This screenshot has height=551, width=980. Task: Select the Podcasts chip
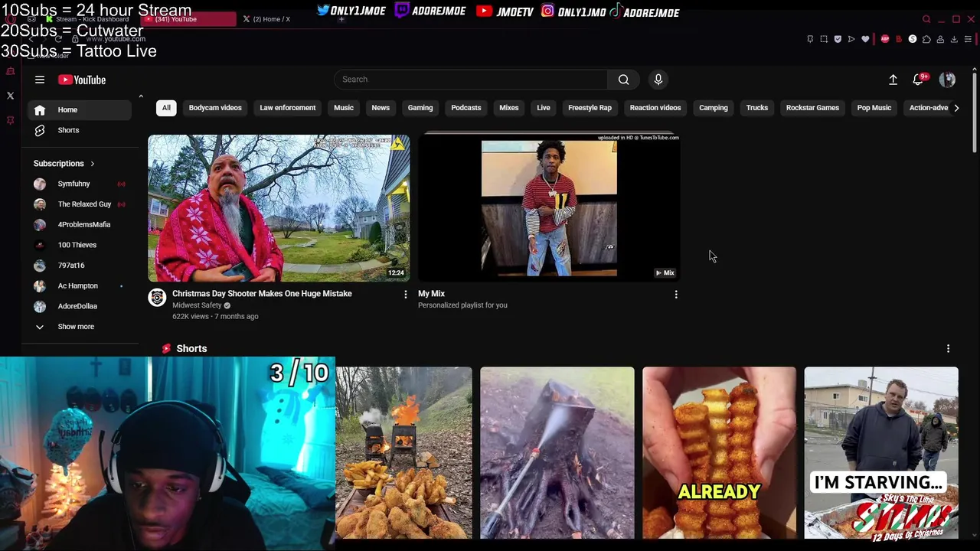point(466,108)
